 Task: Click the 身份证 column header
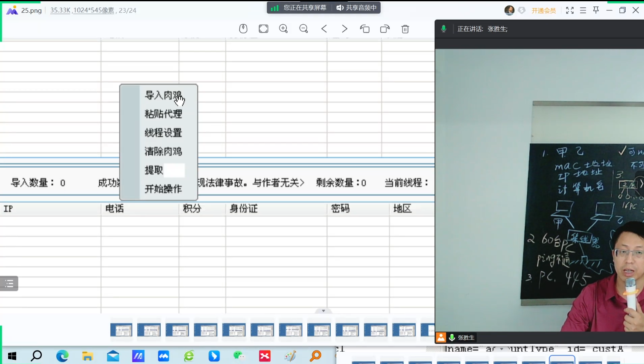[244, 209]
